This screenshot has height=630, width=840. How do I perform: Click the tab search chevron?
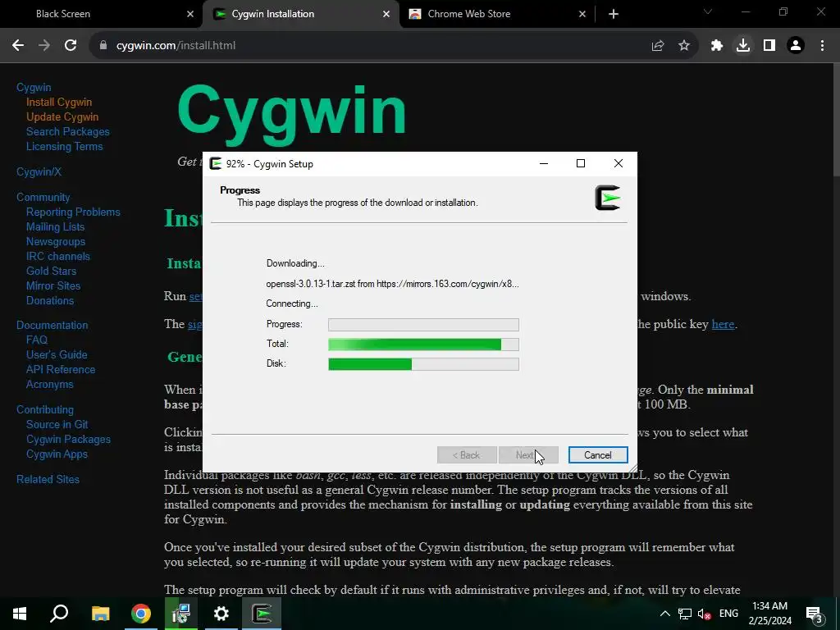coord(708,11)
